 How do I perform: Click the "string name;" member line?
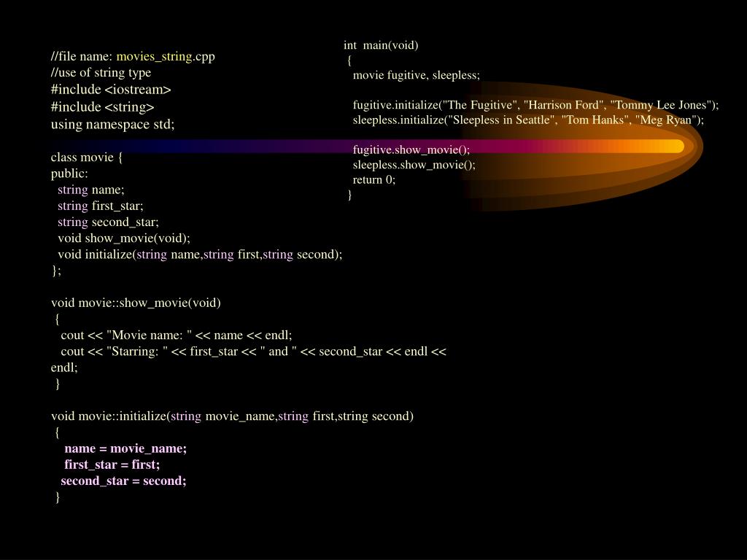[91, 190]
